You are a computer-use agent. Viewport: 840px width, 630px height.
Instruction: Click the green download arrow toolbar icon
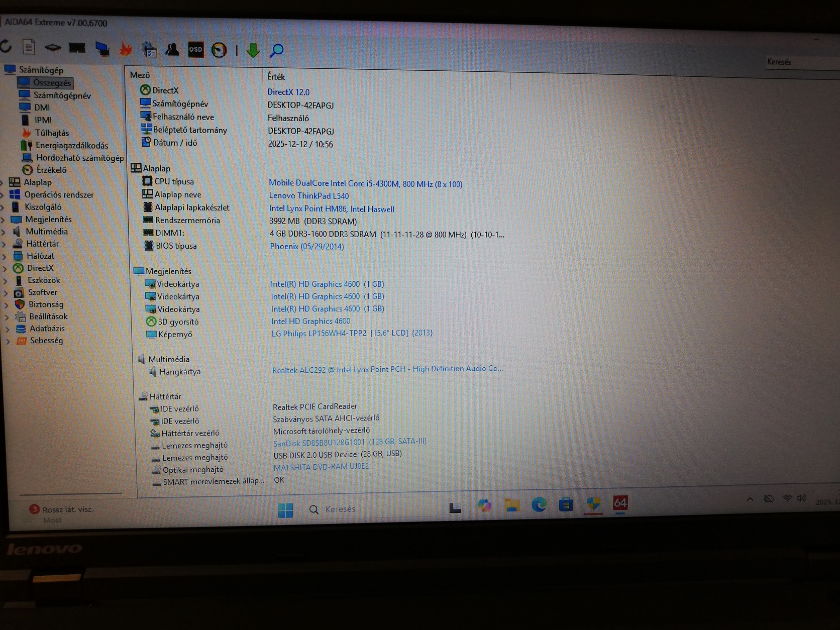253,50
